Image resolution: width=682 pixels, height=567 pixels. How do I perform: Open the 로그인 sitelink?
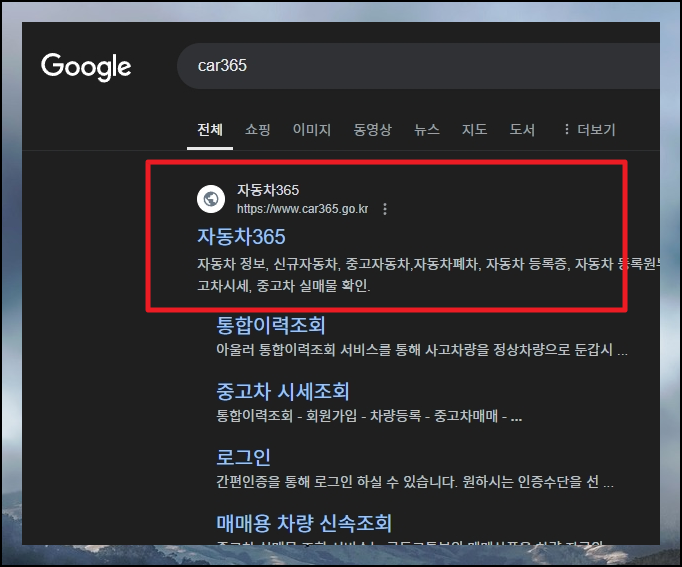[x=244, y=457]
